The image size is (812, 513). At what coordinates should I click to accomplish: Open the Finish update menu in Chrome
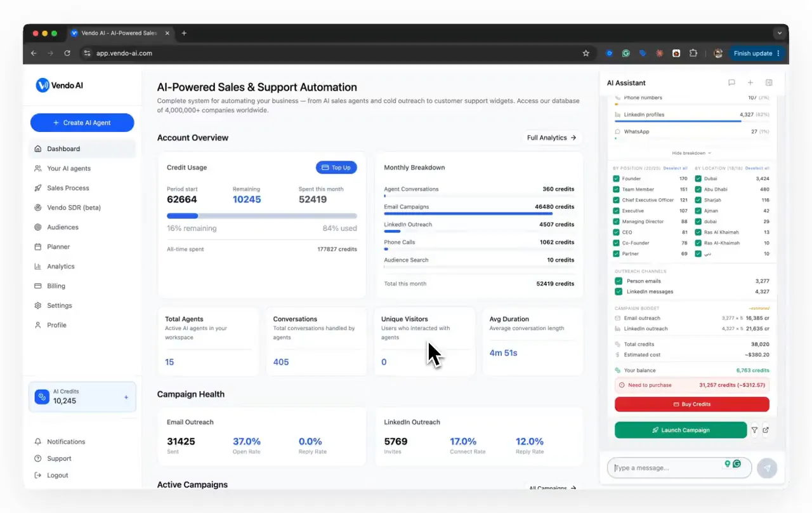pyautogui.click(x=757, y=53)
